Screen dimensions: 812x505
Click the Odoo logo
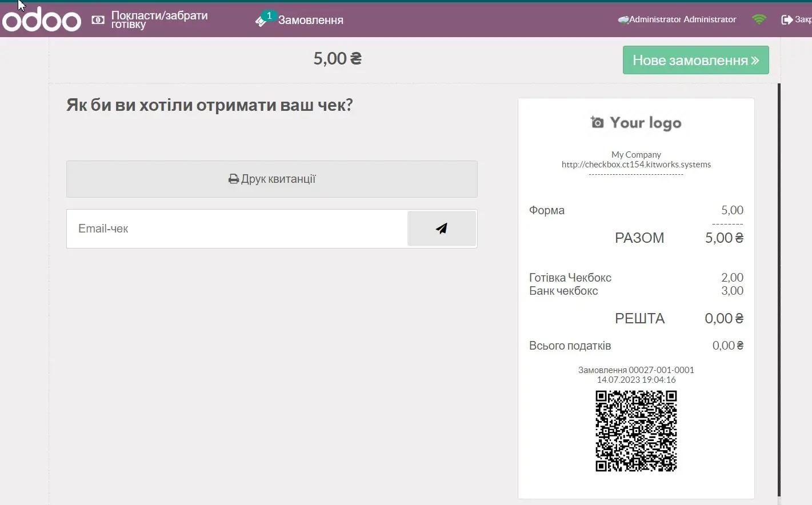42,20
